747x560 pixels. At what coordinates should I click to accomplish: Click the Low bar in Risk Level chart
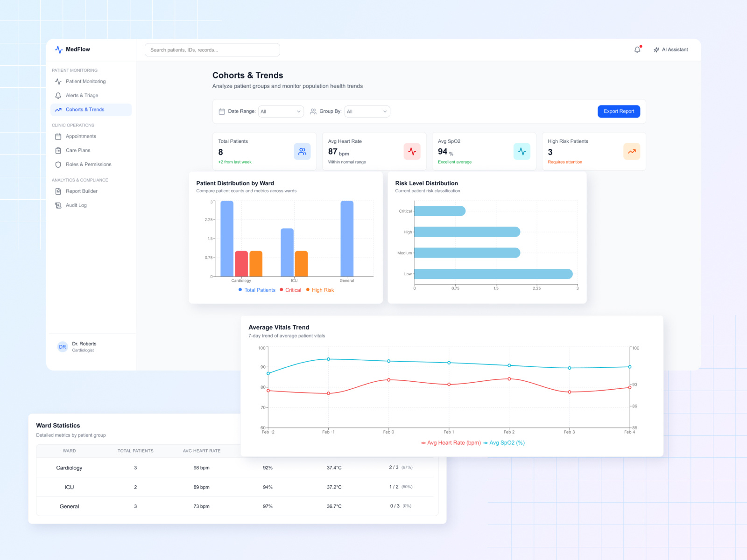coord(493,274)
